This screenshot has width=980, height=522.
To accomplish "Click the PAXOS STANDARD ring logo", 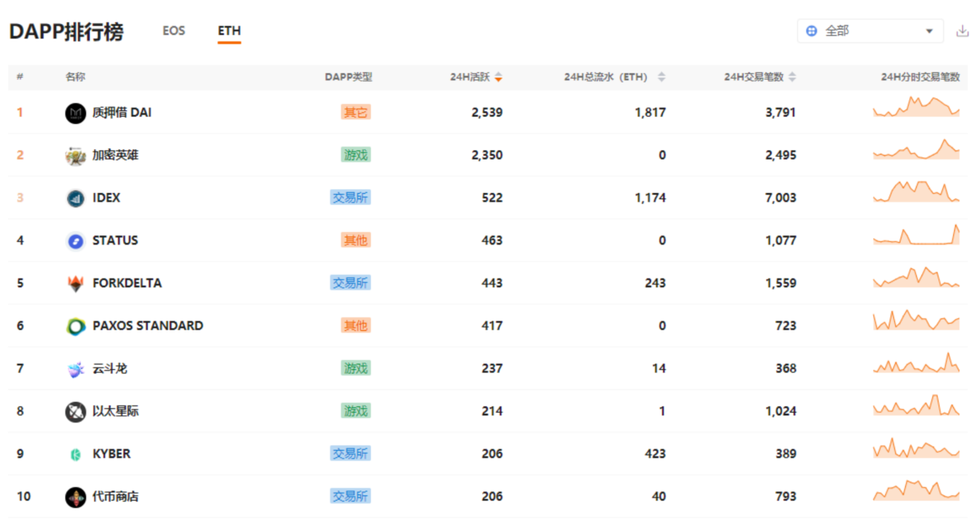I will point(76,326).
